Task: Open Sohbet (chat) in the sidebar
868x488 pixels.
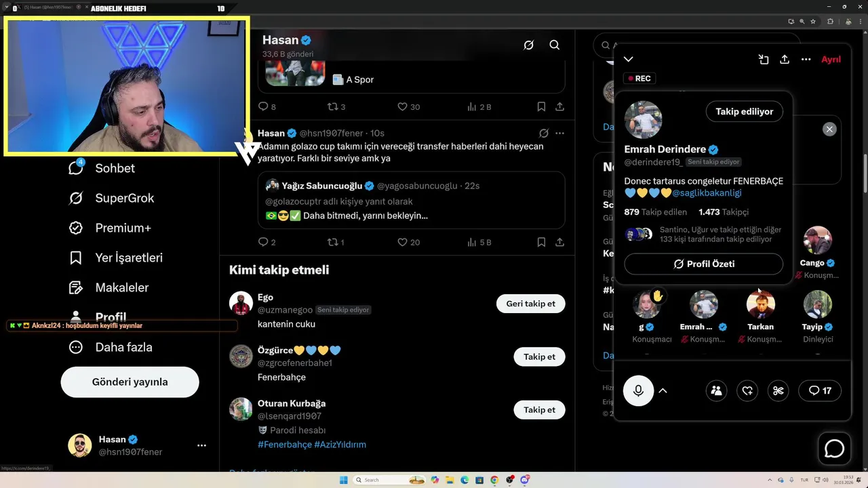Action: click(102, 168)
